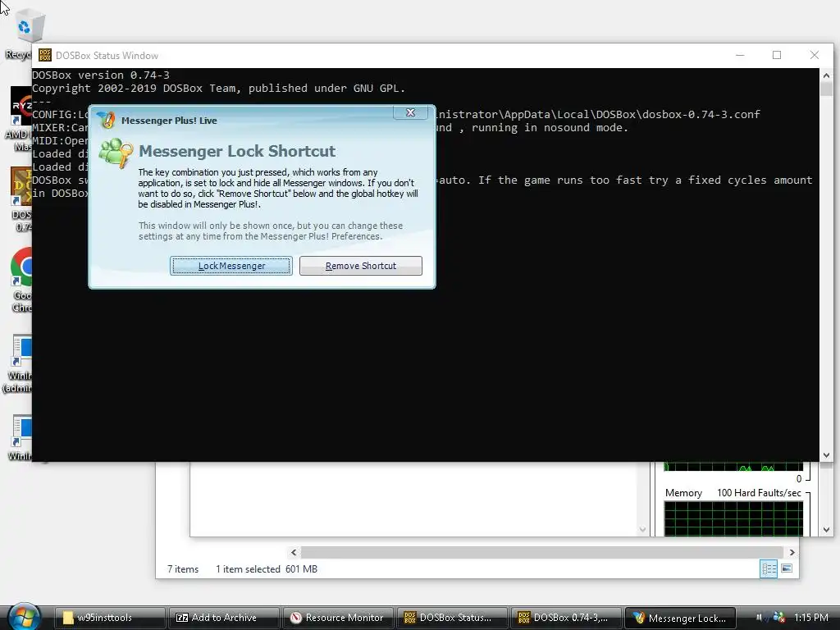This screenshot has width=840, height=630.
Task: Click DOSBox Status Window scroll up arrow
Action: pyautogui.click(x=826, y=75)
